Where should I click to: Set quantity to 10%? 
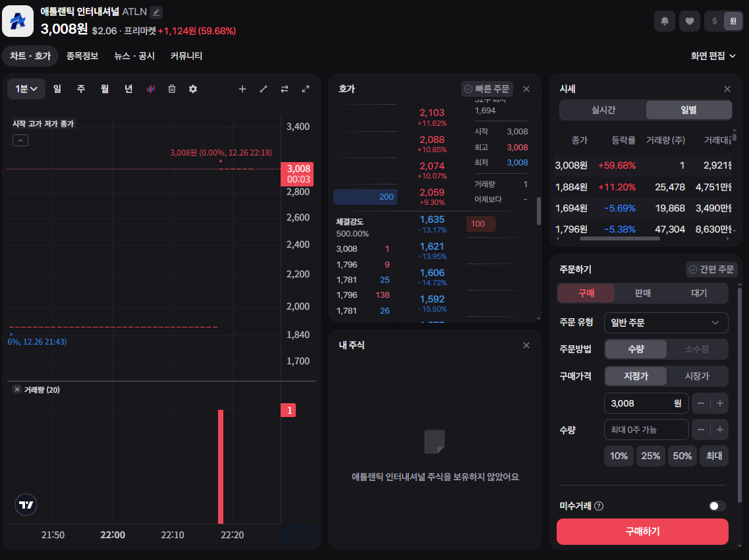click(x=619, y=456)
